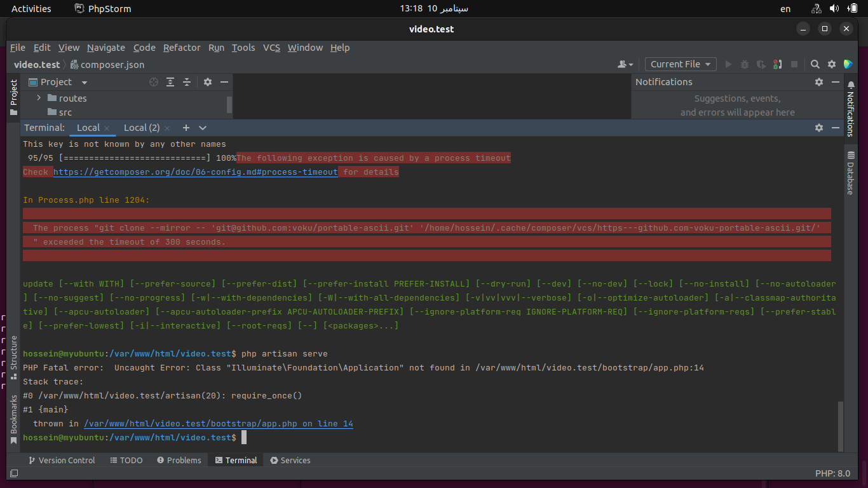Click PHP: 8.0 language level in status bar
This screenshot has width=868, height=488.
[x=832, y=474]
